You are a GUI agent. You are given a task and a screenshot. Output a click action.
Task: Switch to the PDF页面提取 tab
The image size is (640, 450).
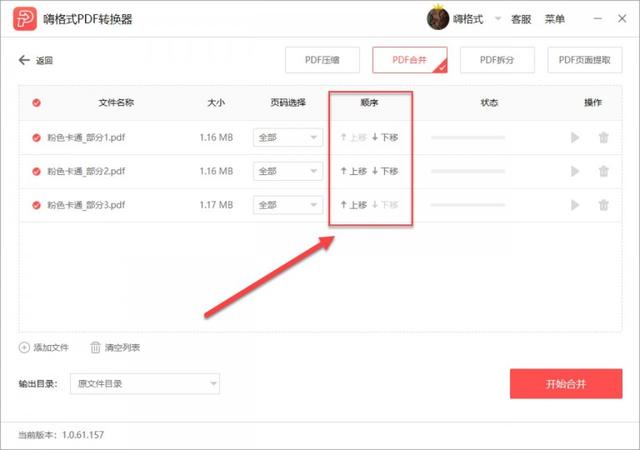click(584, 60)
